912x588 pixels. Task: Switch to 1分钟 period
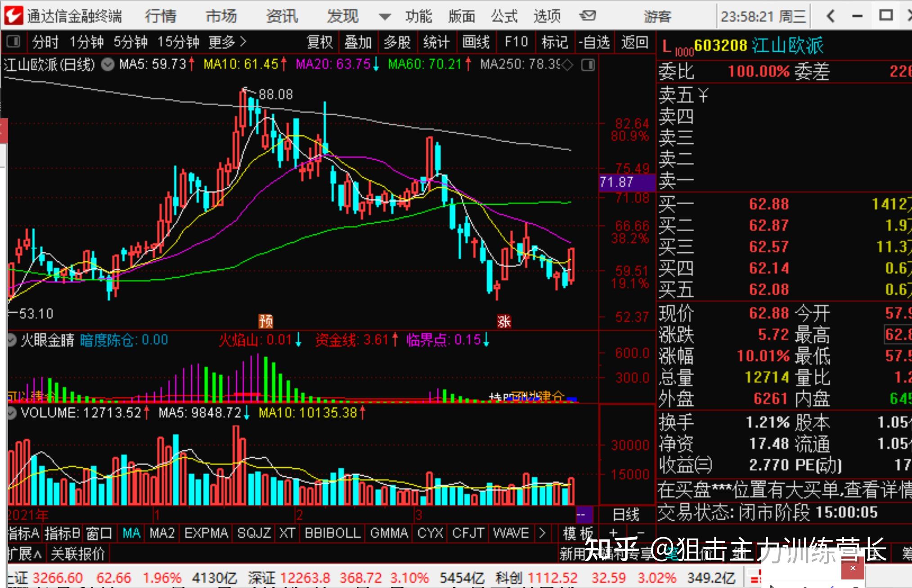(x=86, y=42)
